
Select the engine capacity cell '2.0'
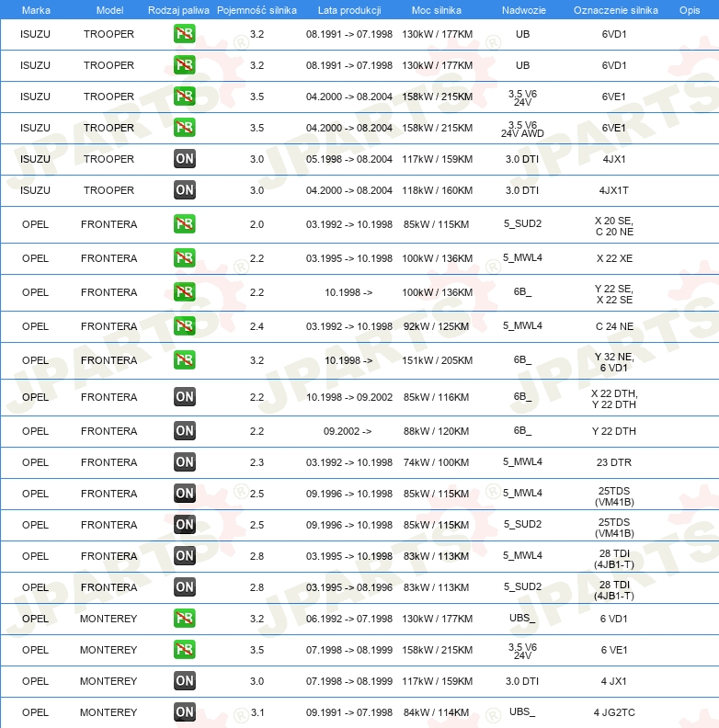[x=257, y=224]
